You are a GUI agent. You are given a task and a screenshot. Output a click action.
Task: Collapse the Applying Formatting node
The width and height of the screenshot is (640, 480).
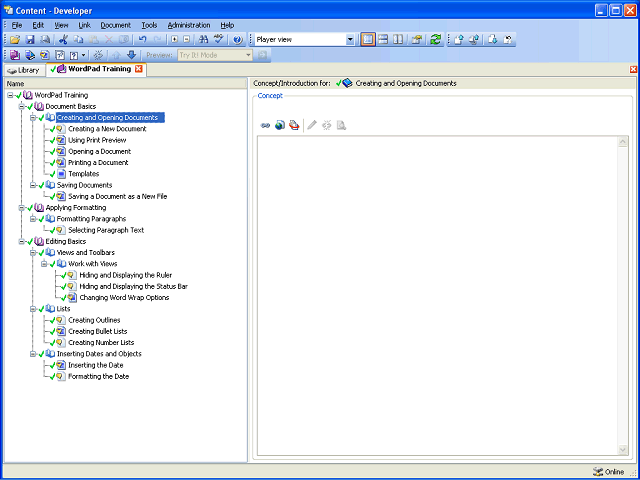click(x=22, y=208)
